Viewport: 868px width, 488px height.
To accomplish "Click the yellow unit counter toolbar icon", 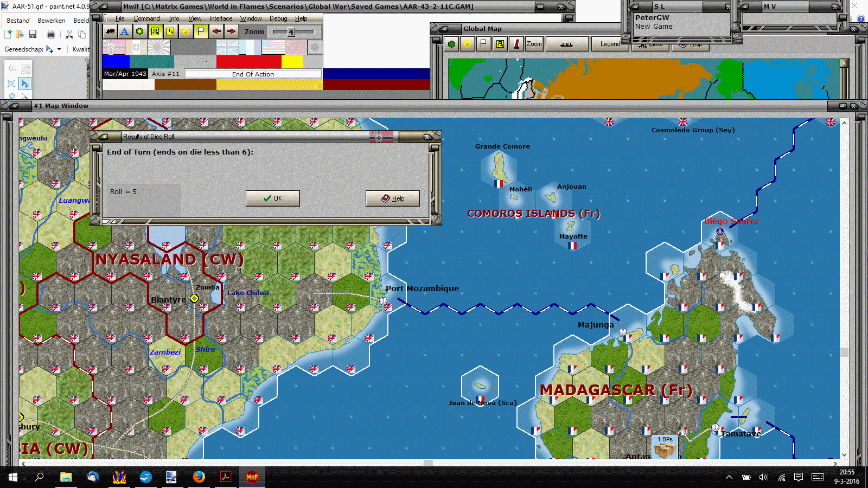I will (155, 31).
